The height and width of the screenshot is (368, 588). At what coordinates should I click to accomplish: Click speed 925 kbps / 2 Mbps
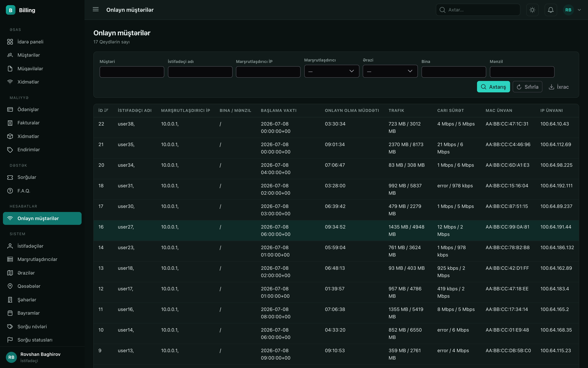pos(451,272)
